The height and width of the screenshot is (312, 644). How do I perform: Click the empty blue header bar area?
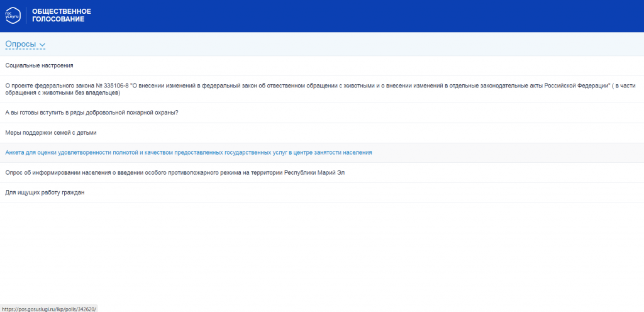coord(377,16)
